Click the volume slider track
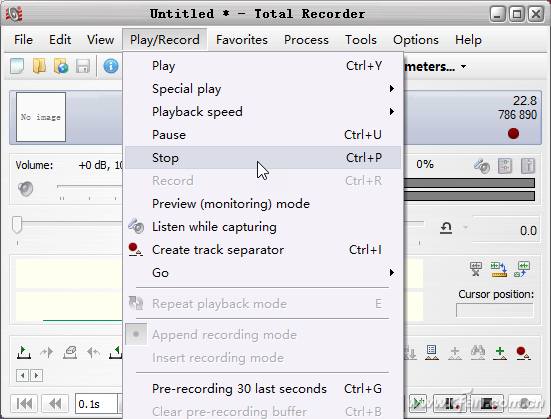Screen dimensions: 551x419 (90, 186)
